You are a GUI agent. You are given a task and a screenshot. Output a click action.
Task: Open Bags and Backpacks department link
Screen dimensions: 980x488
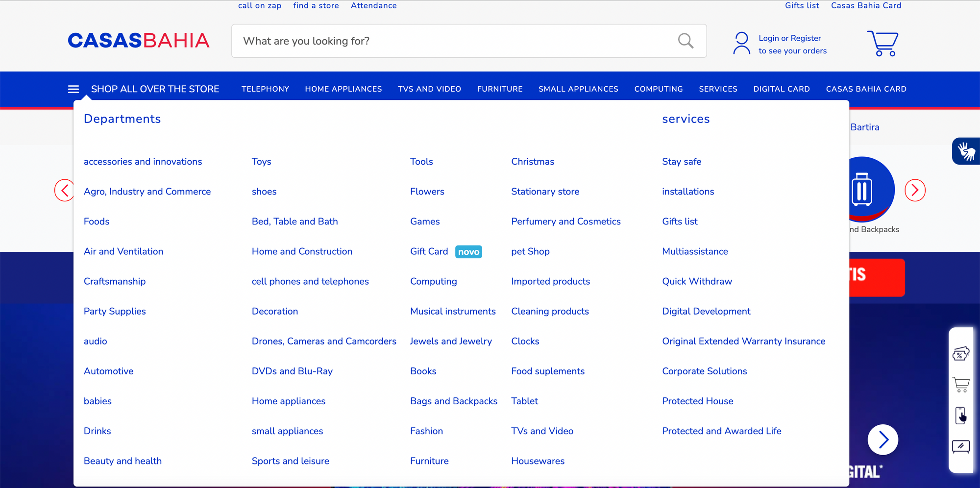pos(454,401)
